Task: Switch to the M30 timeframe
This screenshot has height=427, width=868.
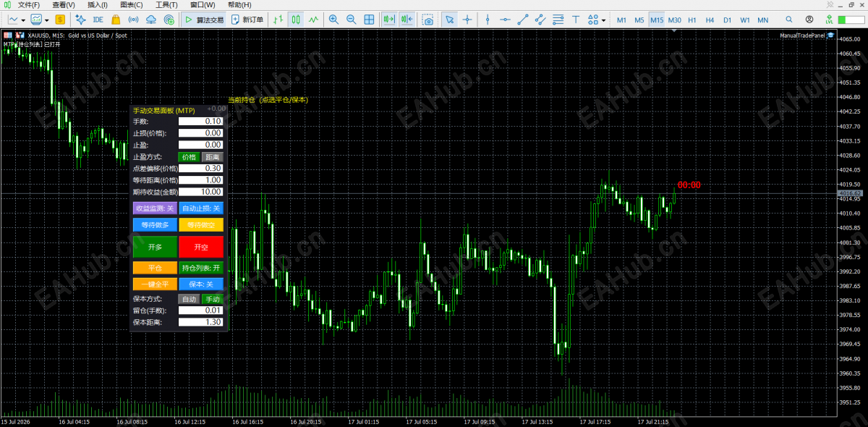Action: [674, 20]
